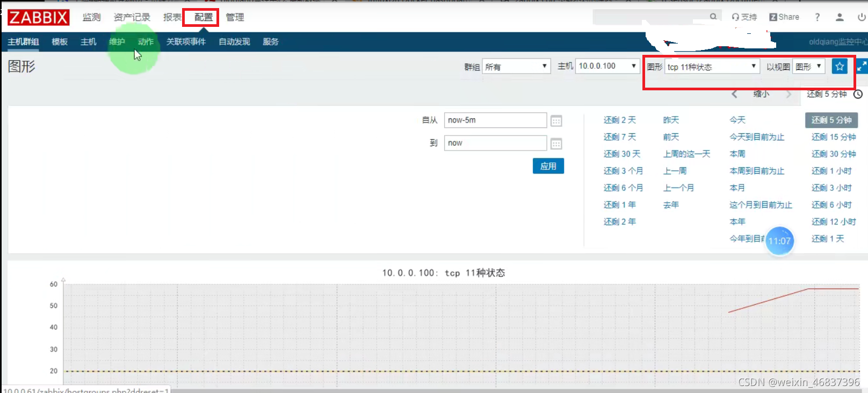Toggle fullscreen expand icon
Viewport: 868px width, 393px height.
[x=862, y=66]
